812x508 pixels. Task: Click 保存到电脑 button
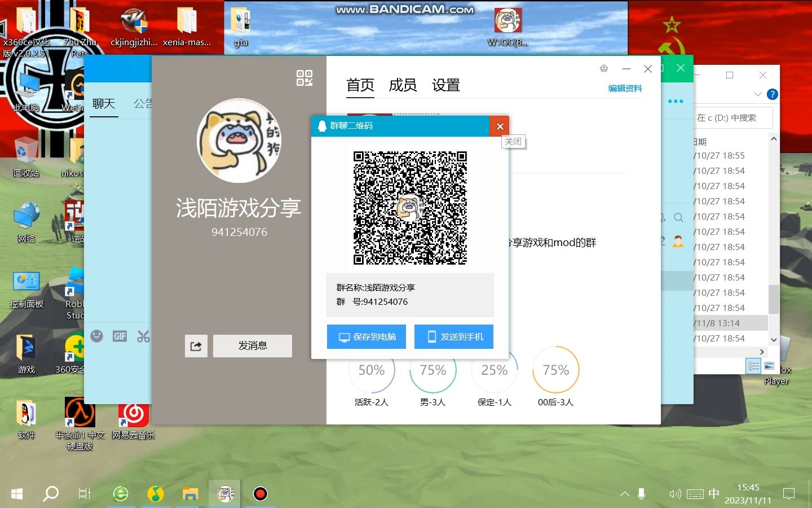pyautogui.click(x=367, y=336)
